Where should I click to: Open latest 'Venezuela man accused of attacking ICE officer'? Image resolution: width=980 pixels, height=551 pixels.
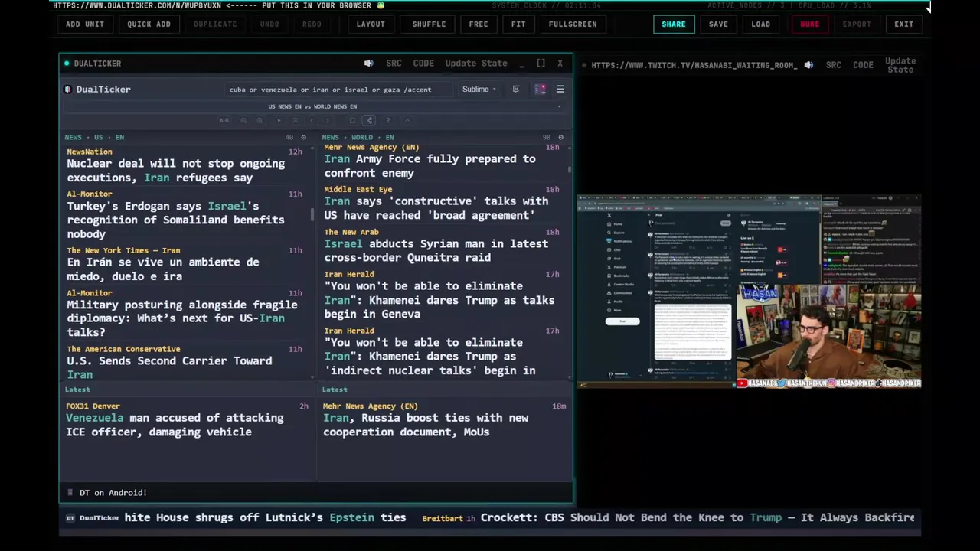coord(175,425)
